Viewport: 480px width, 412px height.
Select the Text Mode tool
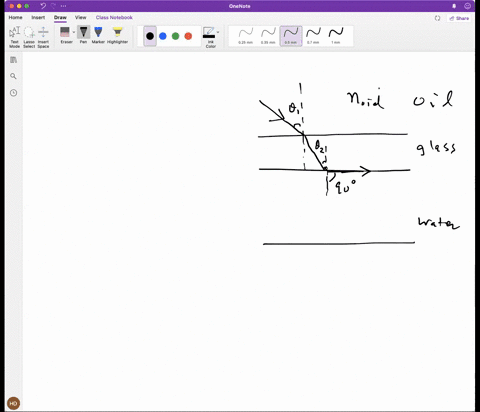coord(14,37)
